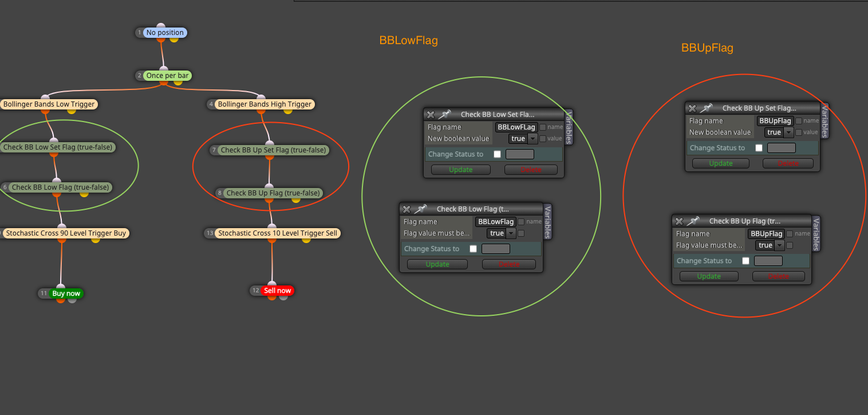This screenshot has height=415, width=868.
Task: Open Variables tab of Check BB Up Set Flag panel
Action: click(x=824, y=122)
